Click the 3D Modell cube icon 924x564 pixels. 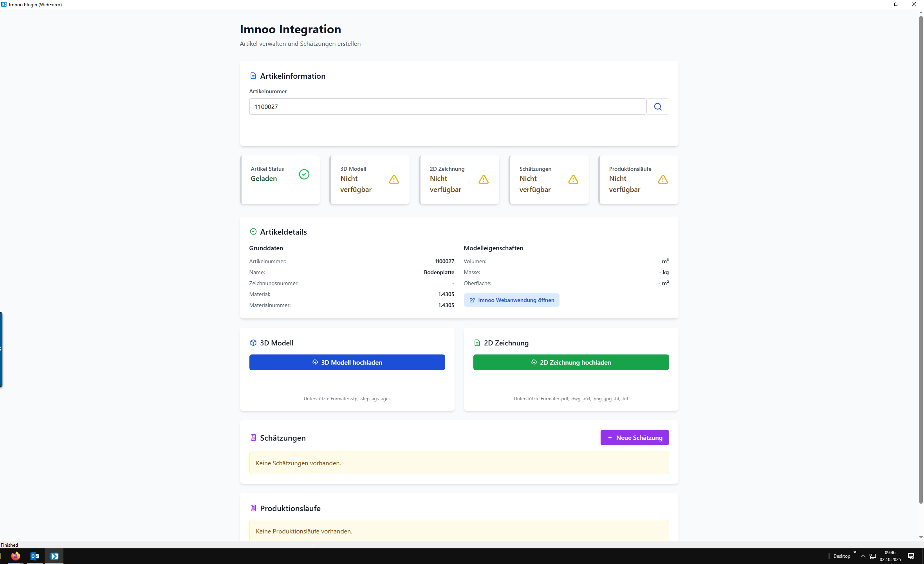click(253, 343)
